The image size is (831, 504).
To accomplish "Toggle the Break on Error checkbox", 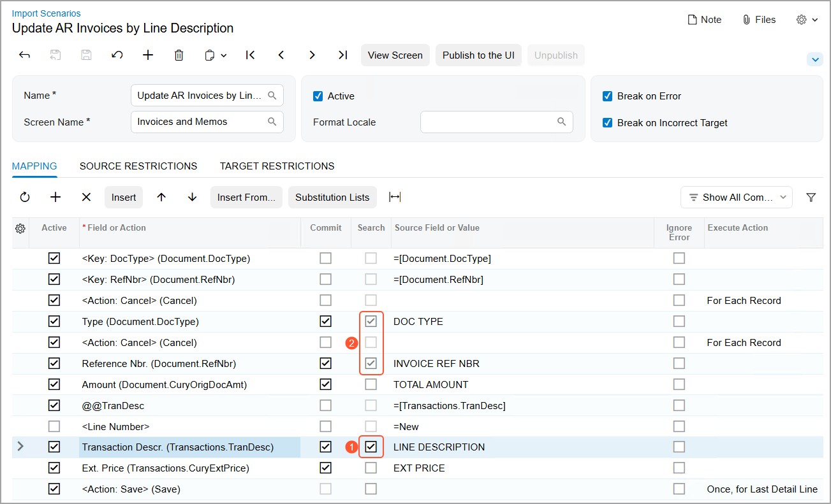I will (608, 96).
